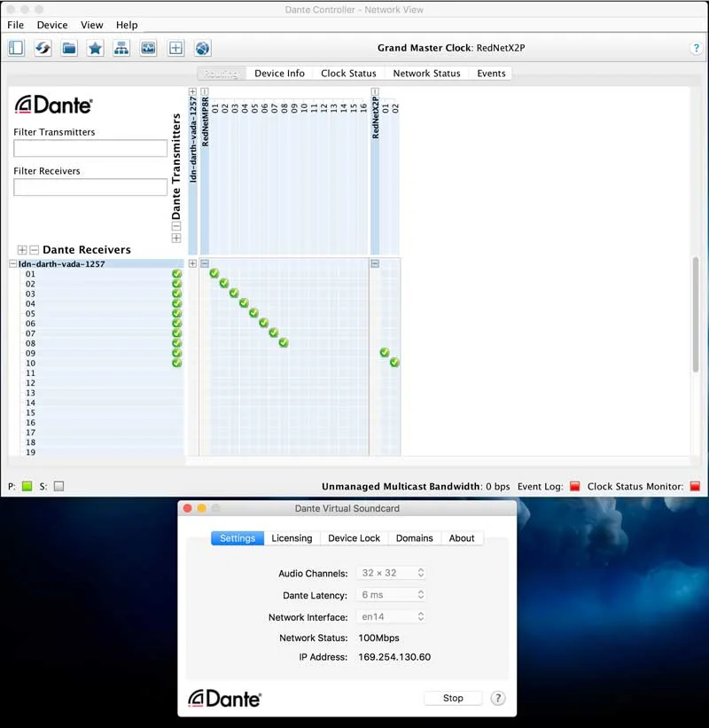Toggle subscription receiver 10 to RedNetX2P 02
The height and width of the screenshot is (728, 709).
(x=394, y=362)
